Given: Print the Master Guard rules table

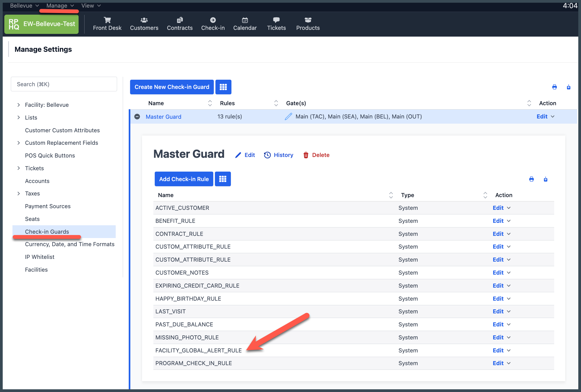Looking at the screenshot, I should point(531,179).
